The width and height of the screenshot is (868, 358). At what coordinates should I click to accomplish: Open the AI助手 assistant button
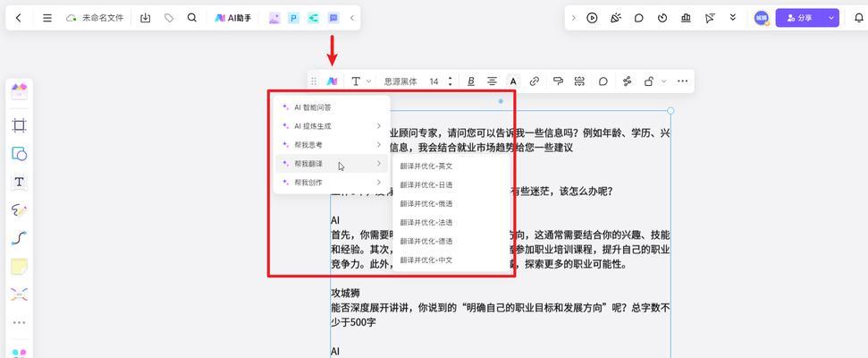tap(233, 18)
